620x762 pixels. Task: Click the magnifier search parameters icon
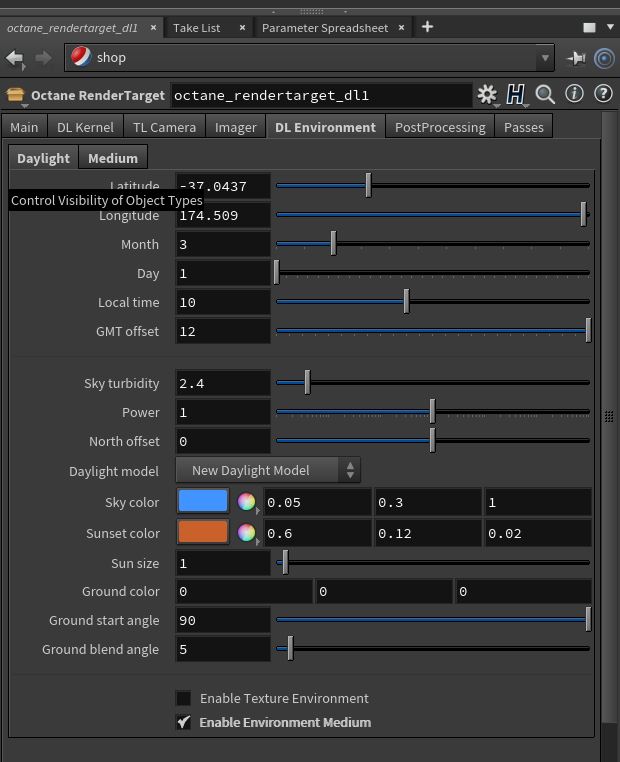click(545, 95)
